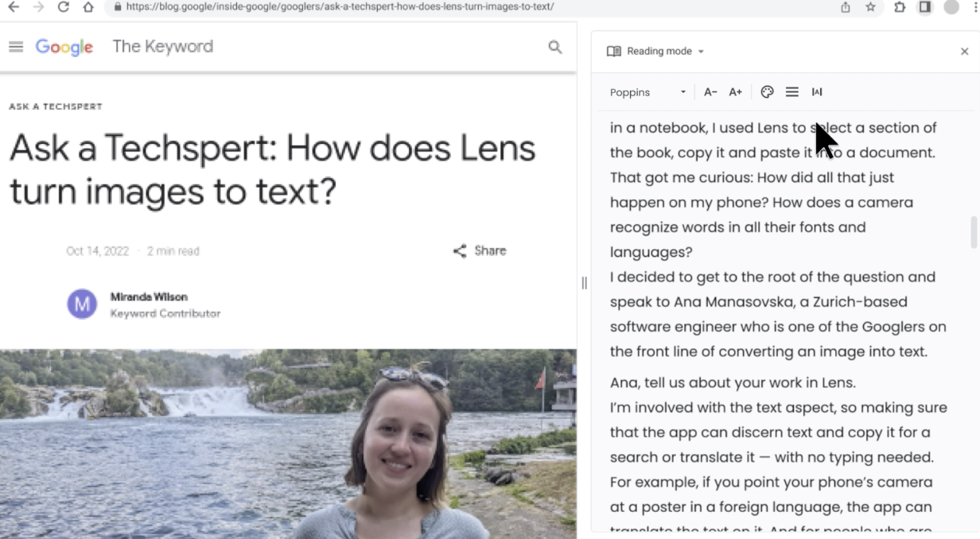Screen dimensions: 980x539
Task: Click the author avatar for Miranda Wilson
Action: [x=82, y=304]
